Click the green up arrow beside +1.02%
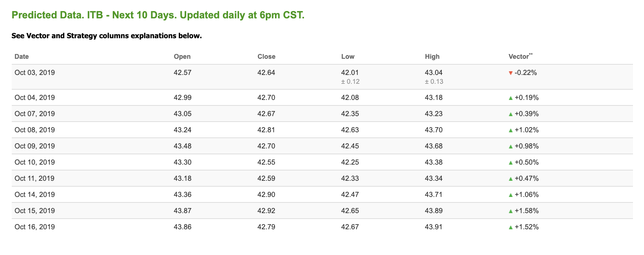Viewport: 644px width, 255px height. [x=510, y=130]
